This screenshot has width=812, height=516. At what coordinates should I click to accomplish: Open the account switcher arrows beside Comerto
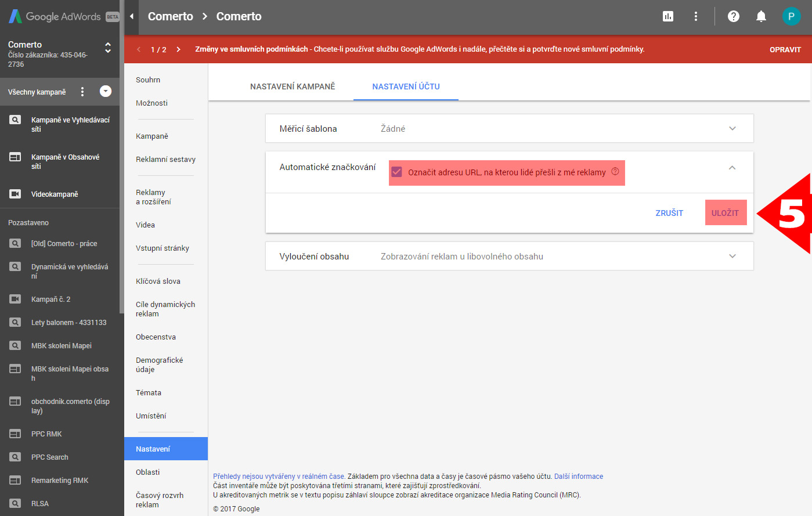[x=107, y=48]
